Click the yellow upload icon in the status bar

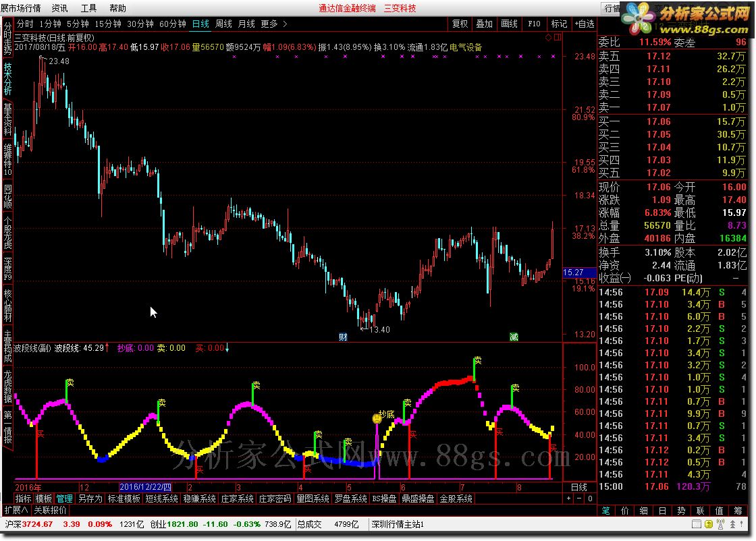coord(708,524)
